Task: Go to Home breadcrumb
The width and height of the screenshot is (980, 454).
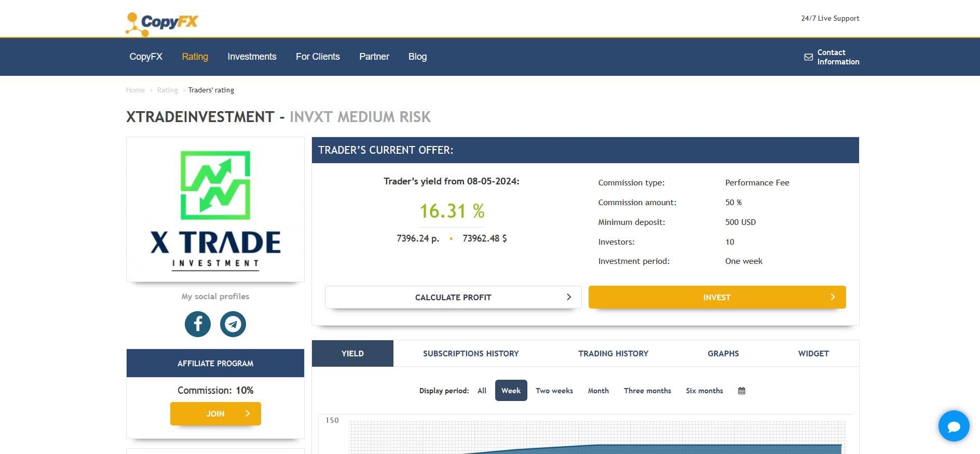Action: pos(135,90)
